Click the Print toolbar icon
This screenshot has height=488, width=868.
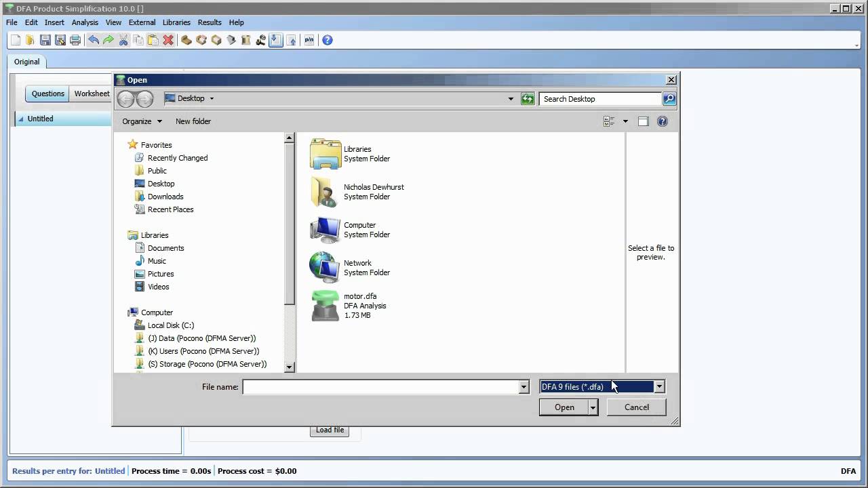click(x=75, y=40)
